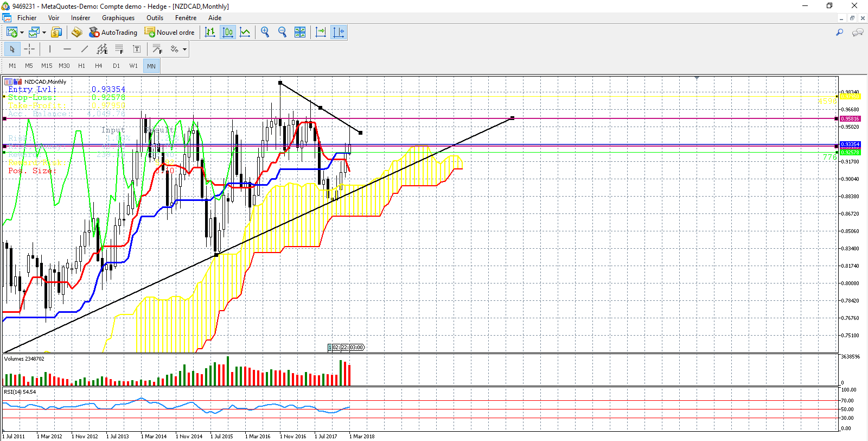Viewport: 868px width, 441px height.
Task: Select the 0.95816 magenta price level label
Action: pos(850,118)
